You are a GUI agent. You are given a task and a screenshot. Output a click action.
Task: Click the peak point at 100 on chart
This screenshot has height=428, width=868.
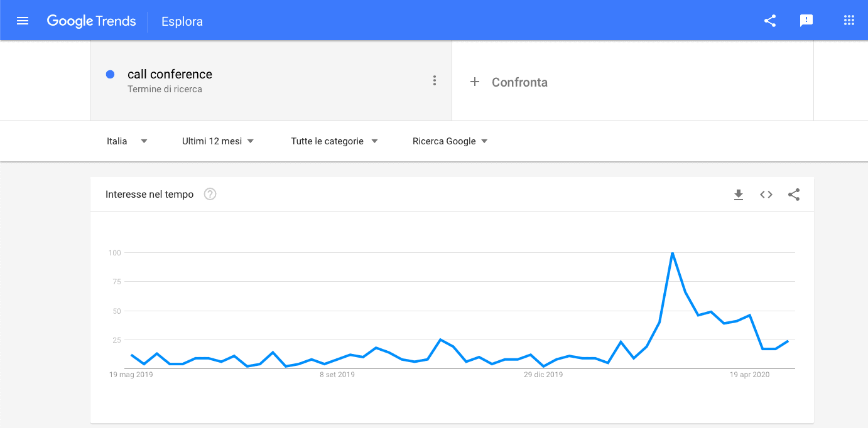tap(672, 253)
